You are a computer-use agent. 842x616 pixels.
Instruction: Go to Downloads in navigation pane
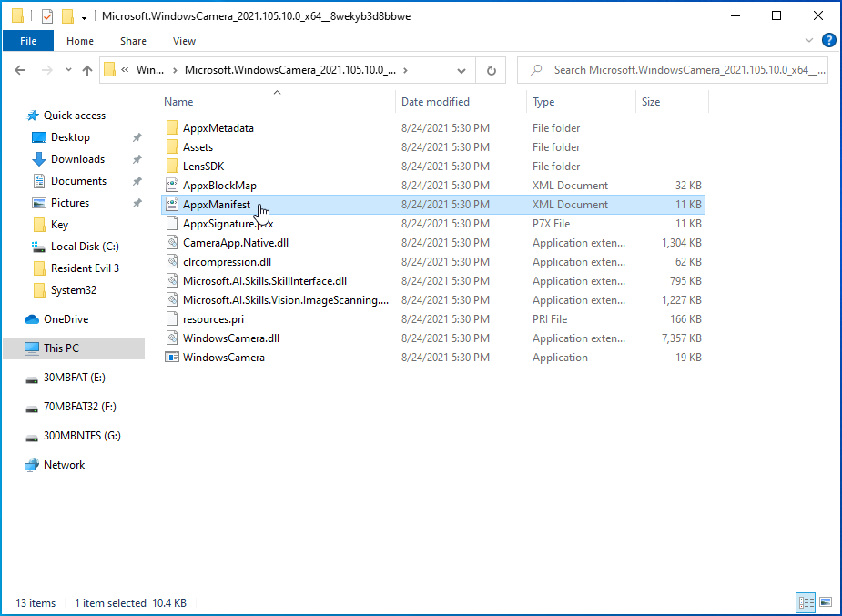click(77, 159)
